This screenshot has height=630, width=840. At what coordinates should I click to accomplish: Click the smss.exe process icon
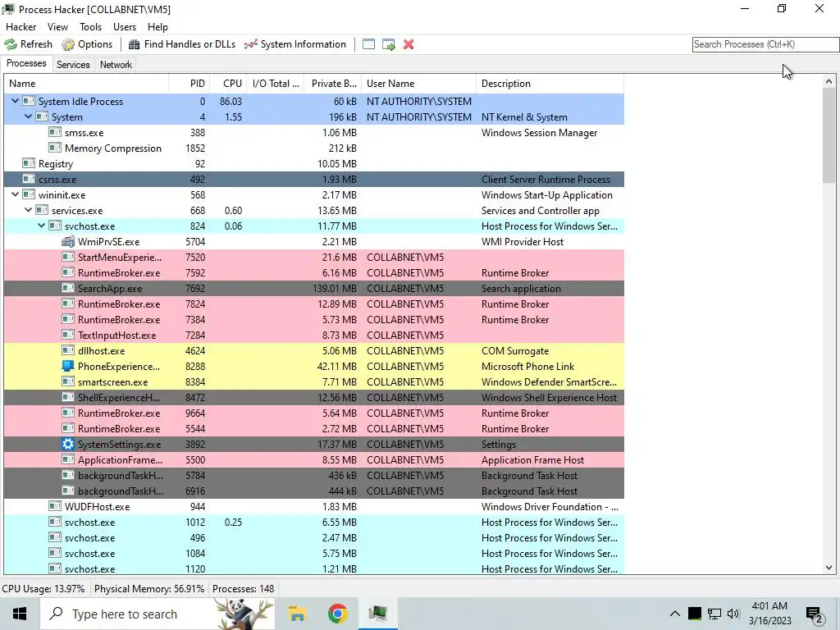(55, 133)
